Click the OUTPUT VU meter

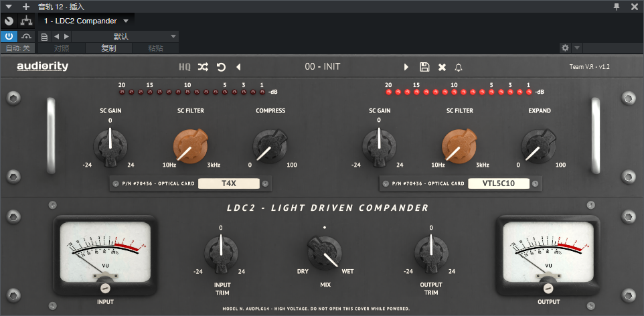tap(548, 255)
